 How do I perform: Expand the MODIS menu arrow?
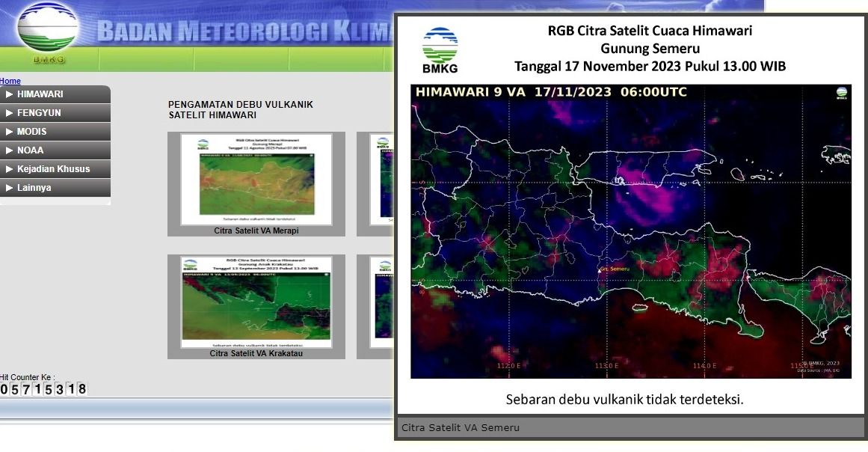[9, 132]
